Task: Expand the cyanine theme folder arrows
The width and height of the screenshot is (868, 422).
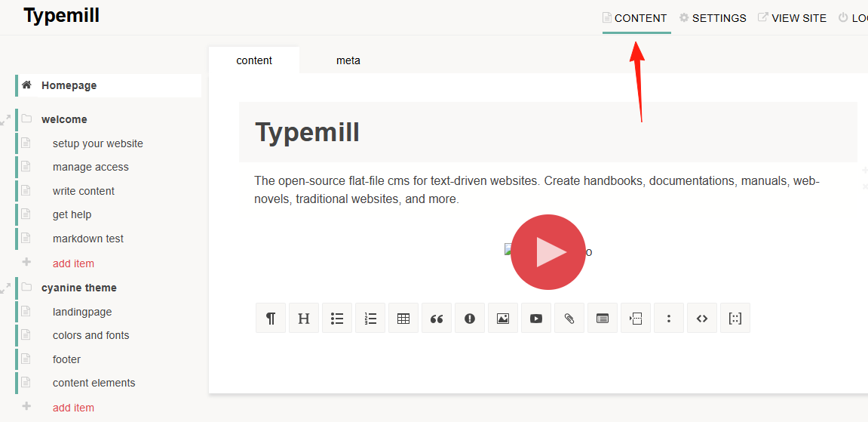Action: pos(5,288)
